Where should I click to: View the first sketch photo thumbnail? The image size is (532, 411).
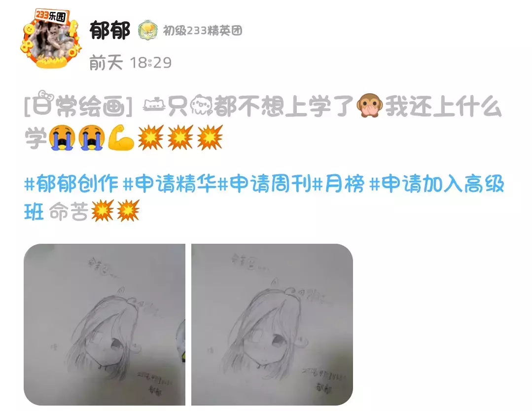click(105, 325)
